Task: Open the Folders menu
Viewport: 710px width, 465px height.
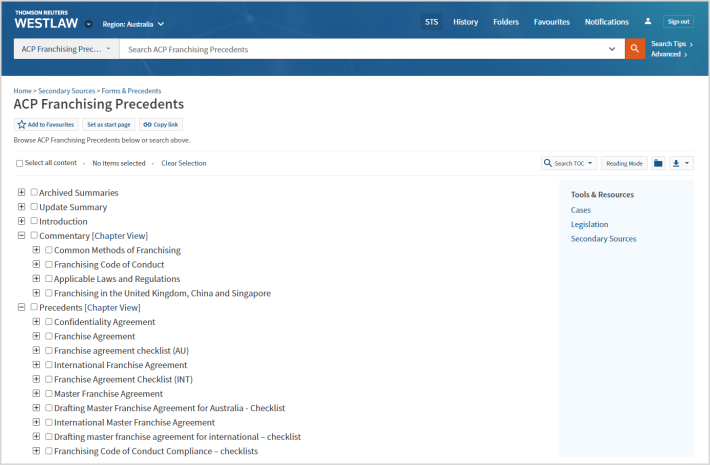Action: [x=506, y=22]
